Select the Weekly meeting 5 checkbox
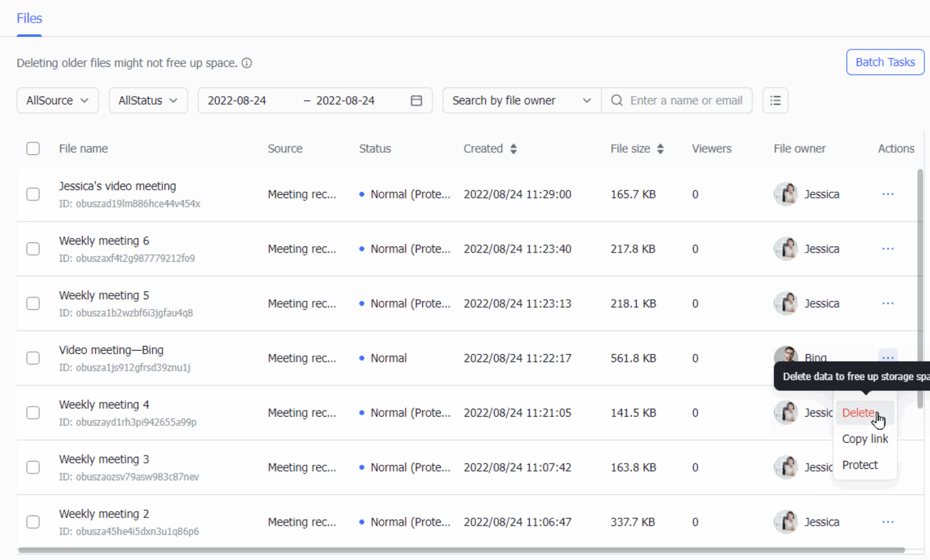 pos(33,303)
